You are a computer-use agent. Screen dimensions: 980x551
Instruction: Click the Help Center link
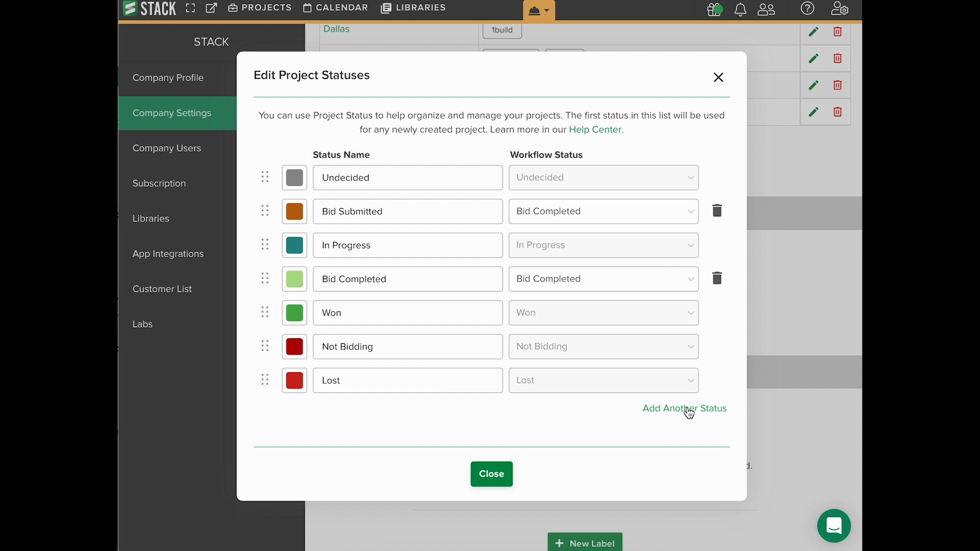coord(595,130)
